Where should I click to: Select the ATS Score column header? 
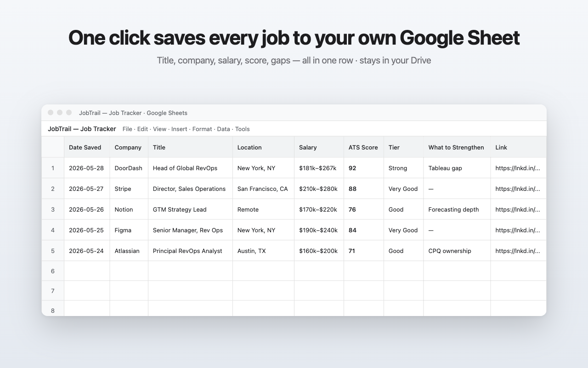(364, 147)
